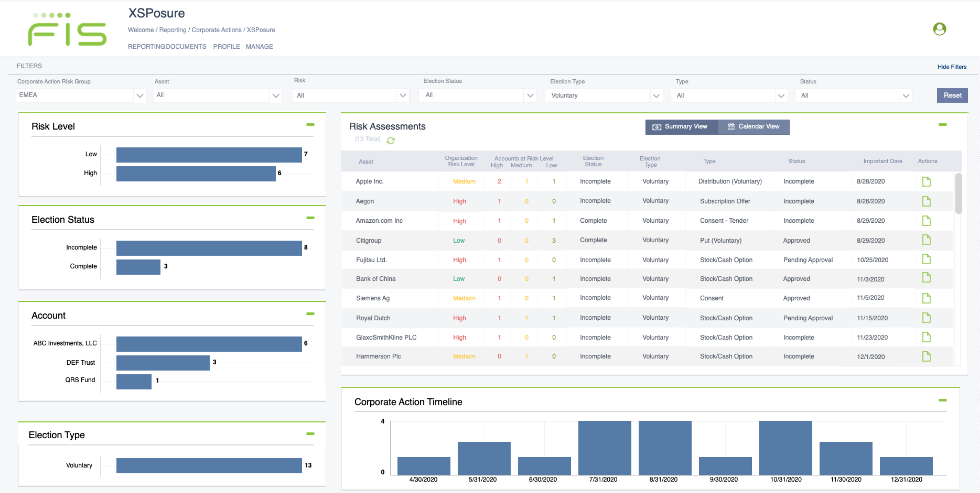Open the document icon for Hammerson Plc
The image size is (980, 493).
(926, 356)
